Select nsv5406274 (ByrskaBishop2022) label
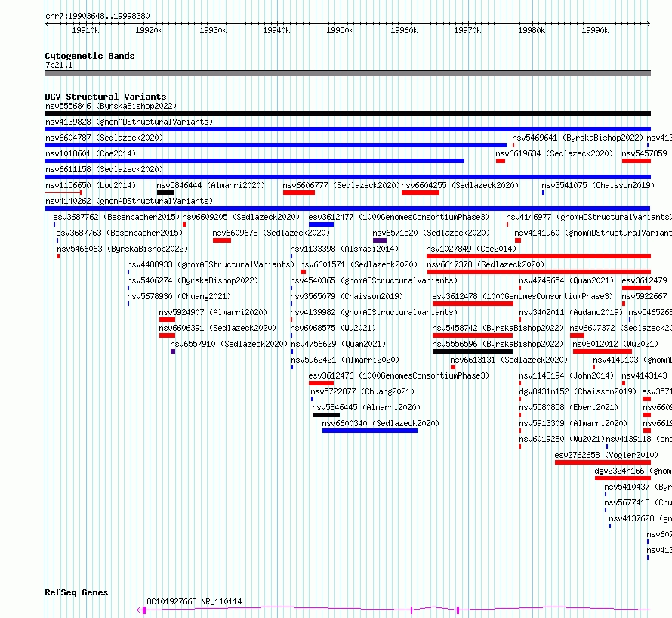The image size is (672, 618). (x=193, y=280)
